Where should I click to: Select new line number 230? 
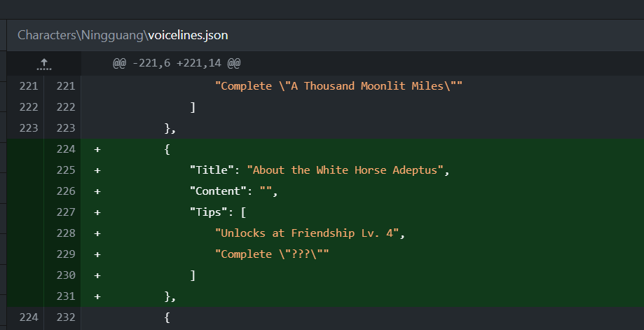tap(66, 275)
